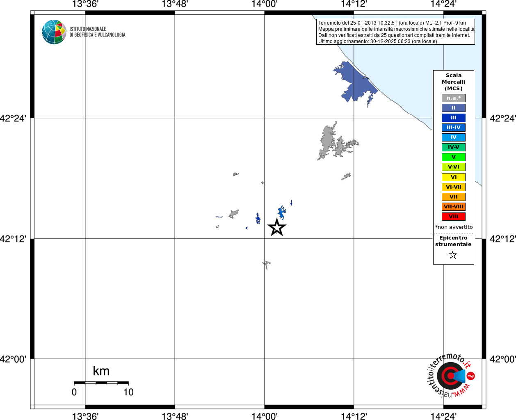
Task: Select the VII-VIII intensity legend swatch
Action: coord(454,207)
